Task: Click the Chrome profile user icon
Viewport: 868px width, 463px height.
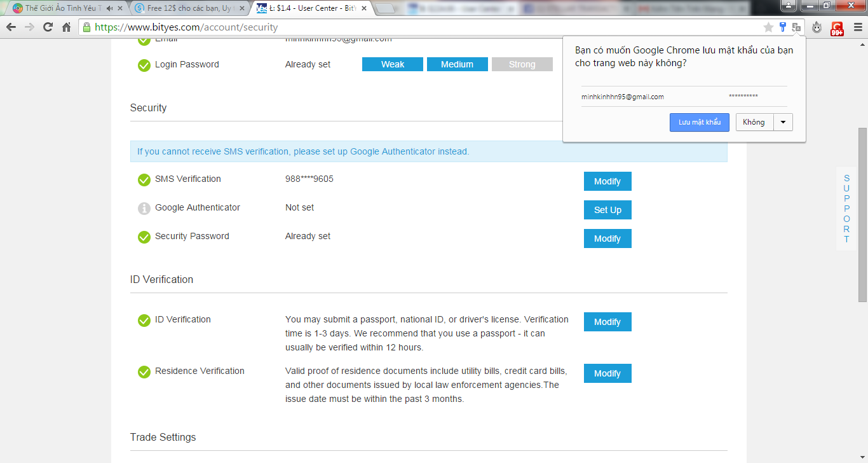Action: point(788,6)
